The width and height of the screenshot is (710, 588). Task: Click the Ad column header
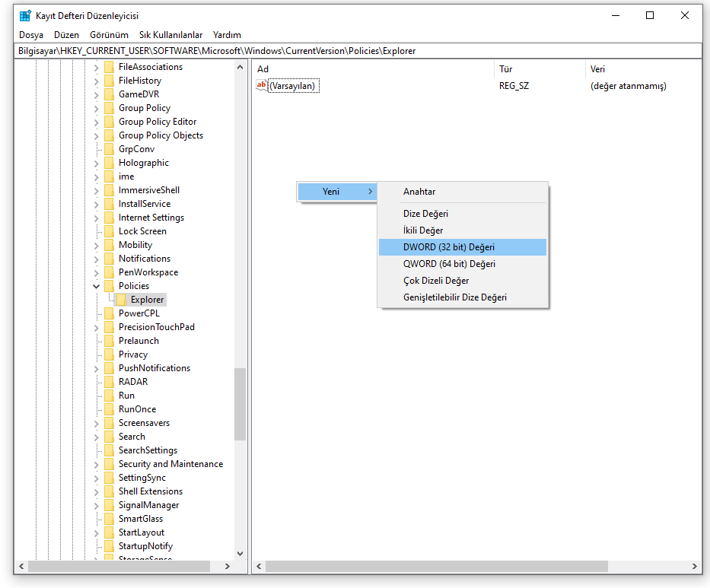click(263, 69)
